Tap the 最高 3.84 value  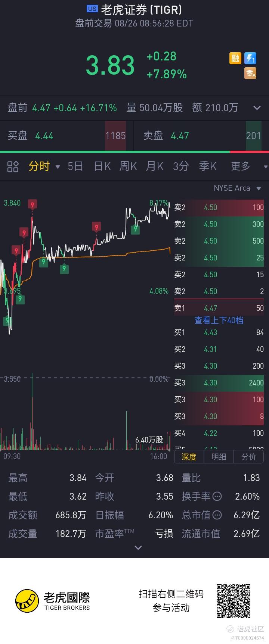pyautogui.click(x=78, y=478)
